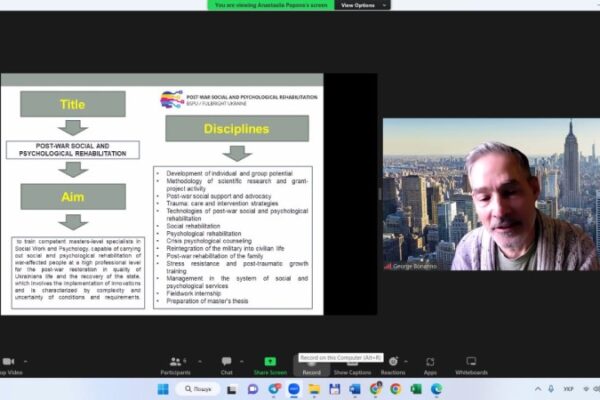Click the Windows Start button
Viewport: 600px width, 400px height.
click(163, 389)
